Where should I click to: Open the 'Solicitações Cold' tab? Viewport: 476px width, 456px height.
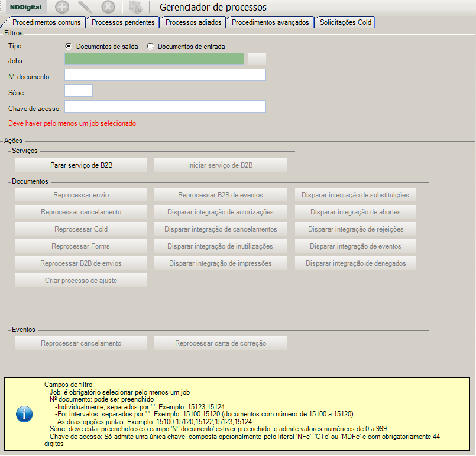point(345,22)
